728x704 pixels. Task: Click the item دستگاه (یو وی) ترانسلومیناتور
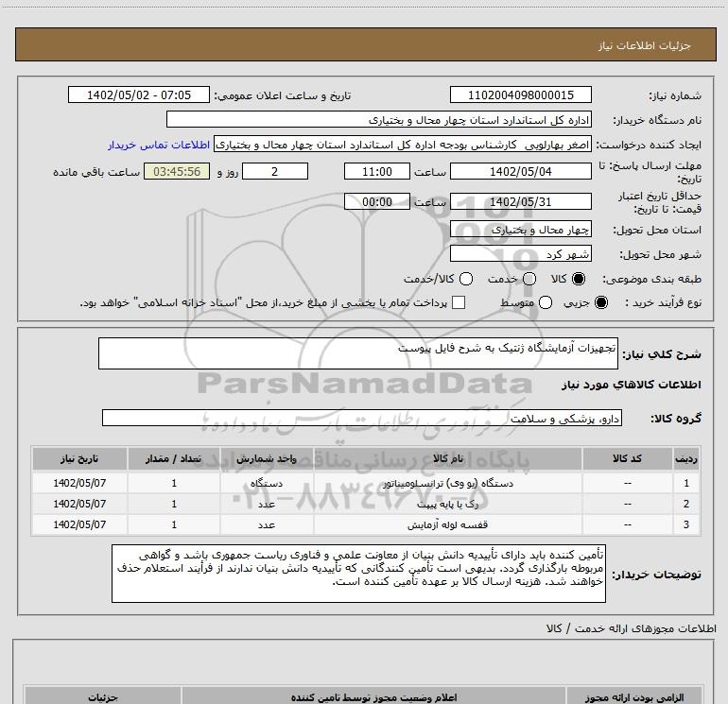(x=448, y=483)
